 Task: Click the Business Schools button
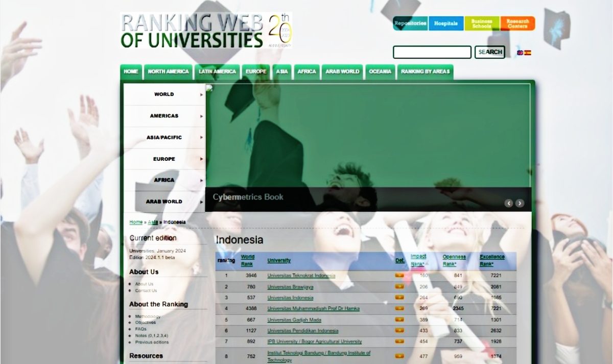point(482,23)
